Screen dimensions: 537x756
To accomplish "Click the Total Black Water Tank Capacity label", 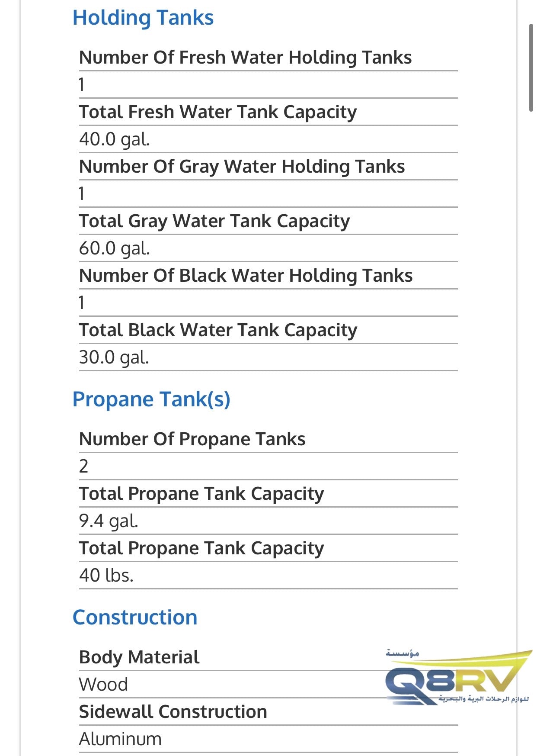I will (x=218, y=331).
